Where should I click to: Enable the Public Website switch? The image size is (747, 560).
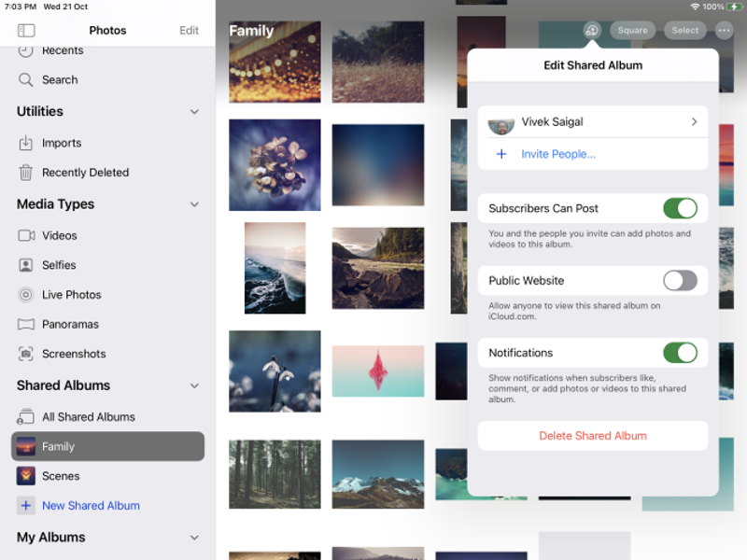(680, 280)
